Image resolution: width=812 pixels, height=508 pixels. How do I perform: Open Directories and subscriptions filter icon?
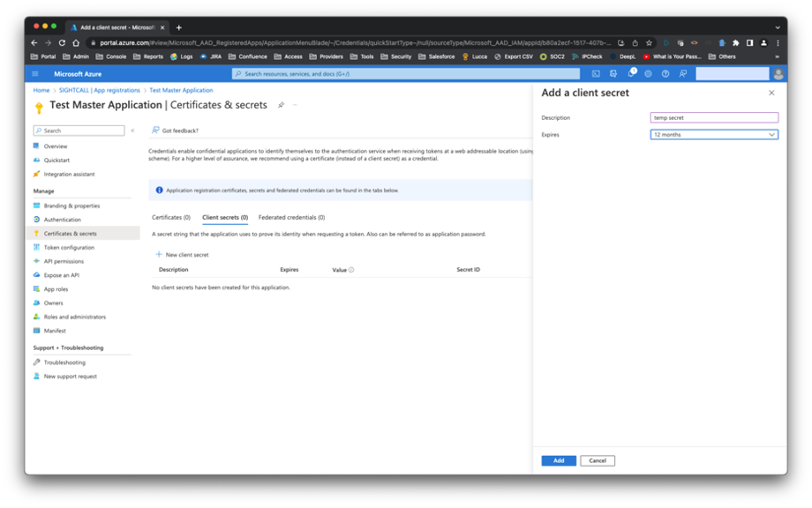(613, 74)
